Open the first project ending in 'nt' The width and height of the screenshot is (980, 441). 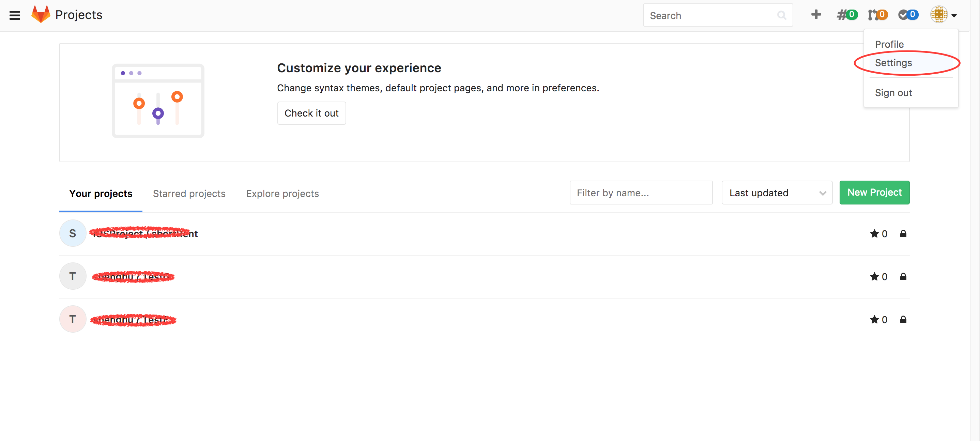click(144, 233)
